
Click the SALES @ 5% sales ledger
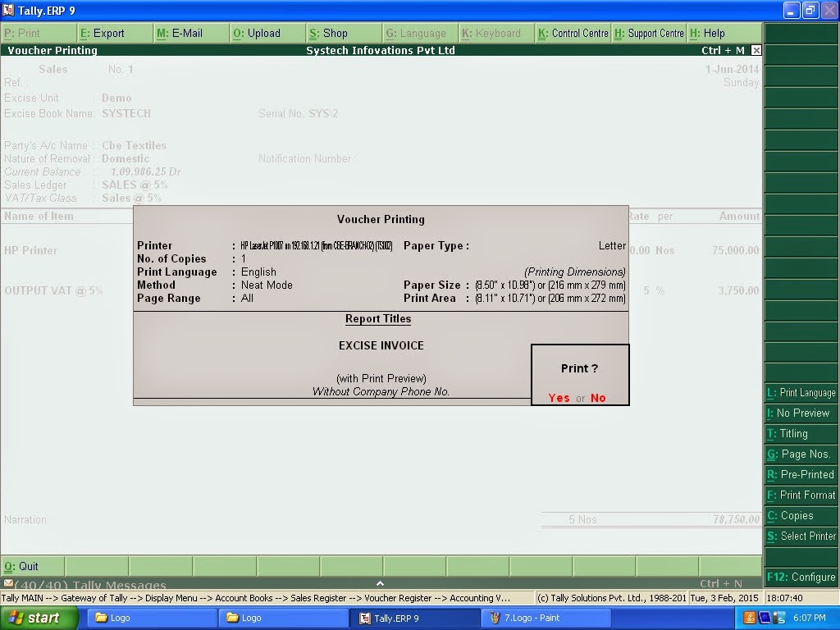(135, 185)
